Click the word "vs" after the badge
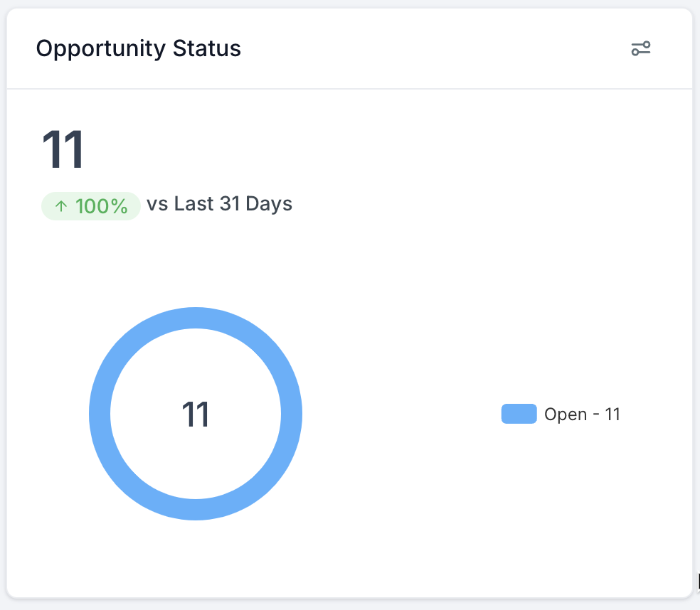Viewport: 700px width, 610px height. click(x=157, y=205)
